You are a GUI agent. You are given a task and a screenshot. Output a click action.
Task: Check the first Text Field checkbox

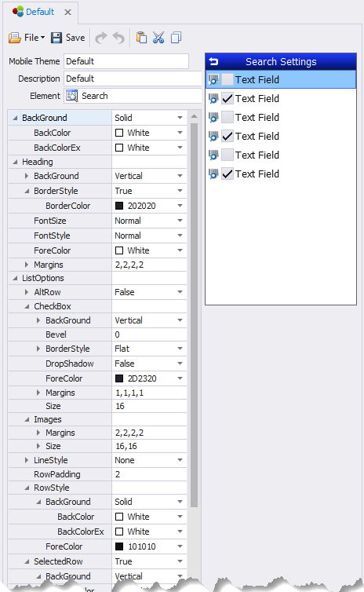click(x=227, y=79)
